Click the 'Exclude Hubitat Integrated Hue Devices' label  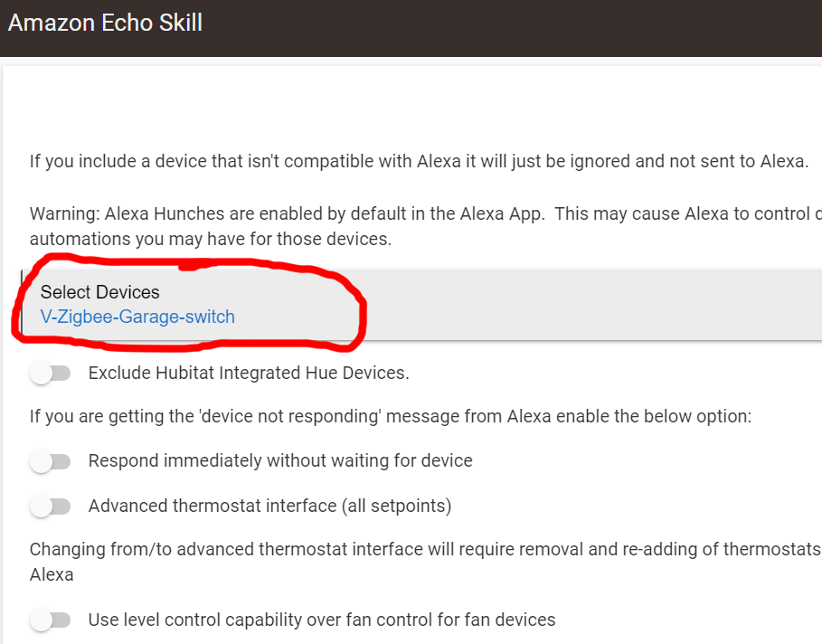coord(249,373)
